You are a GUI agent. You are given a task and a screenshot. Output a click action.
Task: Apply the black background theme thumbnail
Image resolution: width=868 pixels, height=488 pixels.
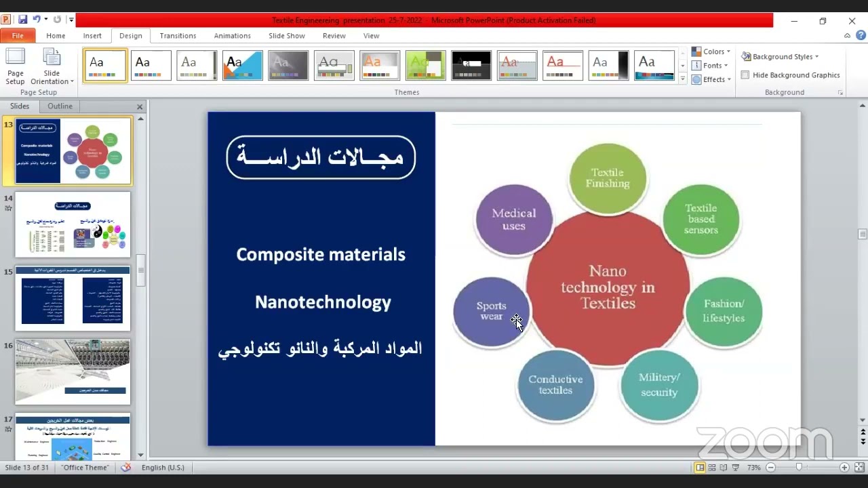[471, 65]
